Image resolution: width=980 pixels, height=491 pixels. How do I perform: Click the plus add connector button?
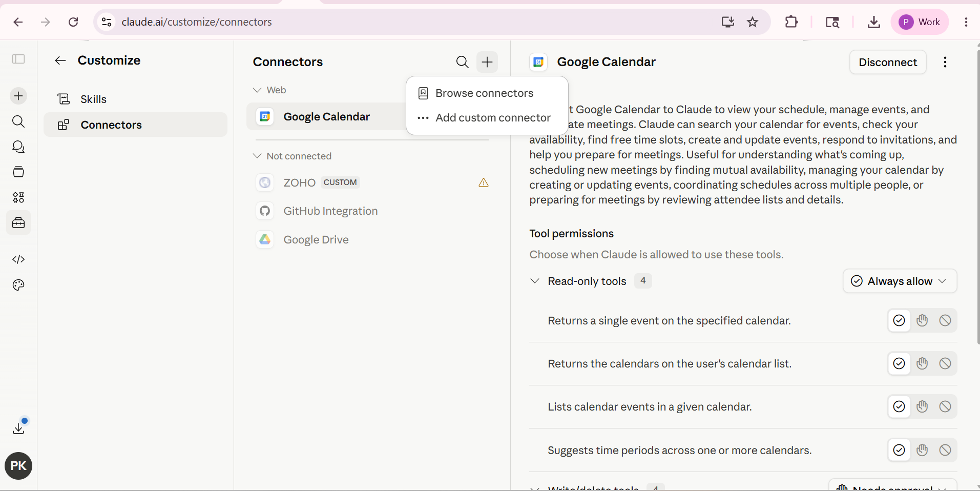487,62
